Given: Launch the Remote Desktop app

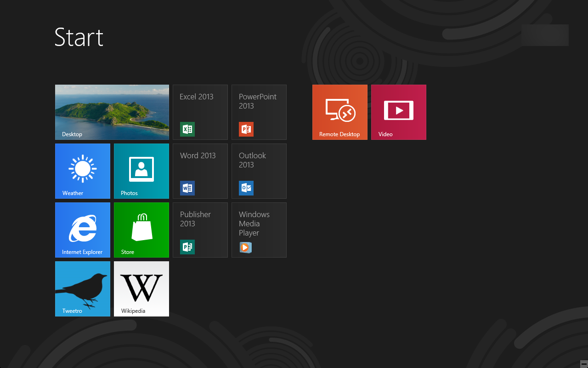Looking at the screenshot, I should click(340, 112).
